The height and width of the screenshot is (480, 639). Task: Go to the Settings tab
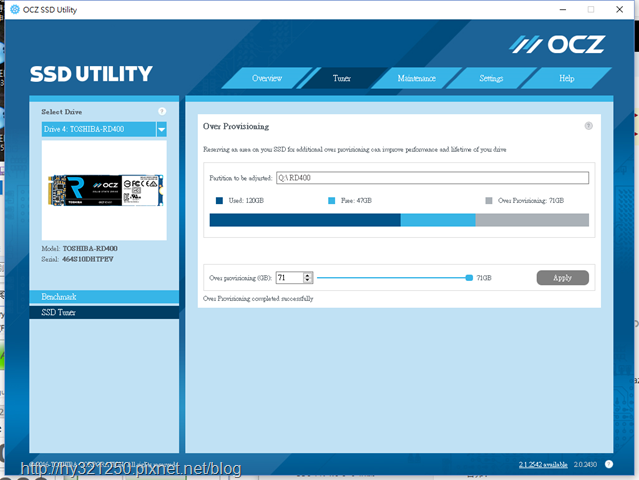click(x=491, y=78)
